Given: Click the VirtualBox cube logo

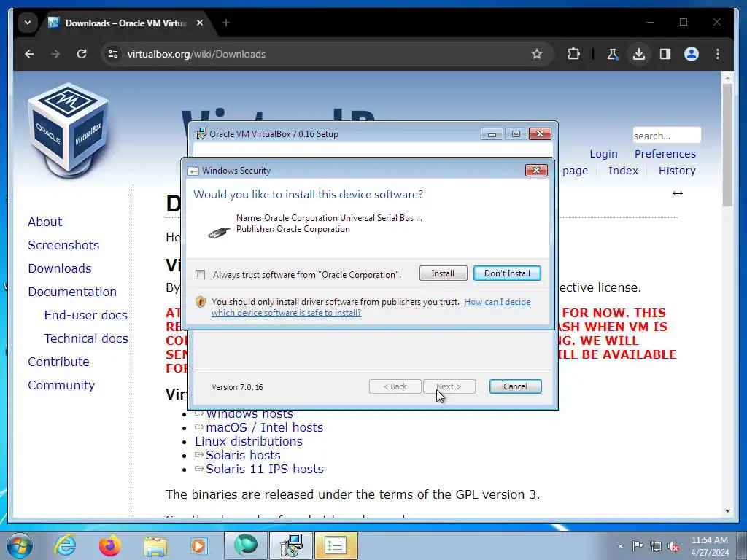Looking at the screenshot, I should (x=69, y=130).
